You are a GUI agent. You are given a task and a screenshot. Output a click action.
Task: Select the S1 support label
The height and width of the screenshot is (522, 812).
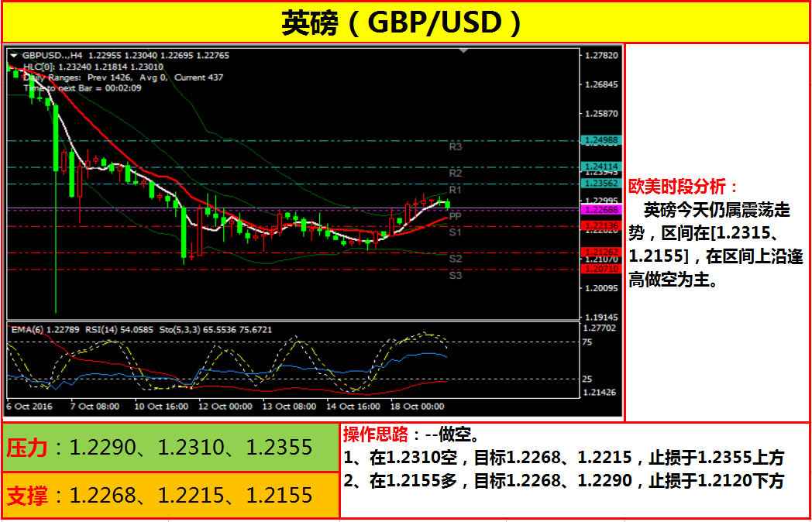point(455,232)
